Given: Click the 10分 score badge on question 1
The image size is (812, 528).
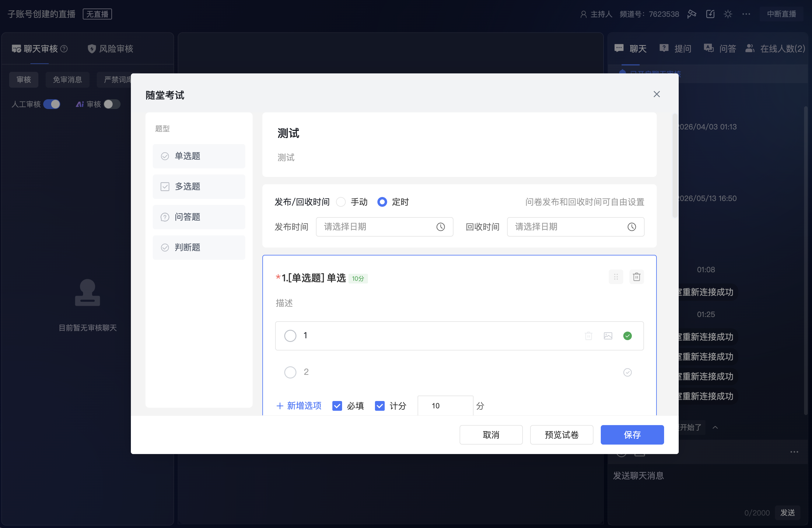Looking at the screenshot, I should (358, 279).
